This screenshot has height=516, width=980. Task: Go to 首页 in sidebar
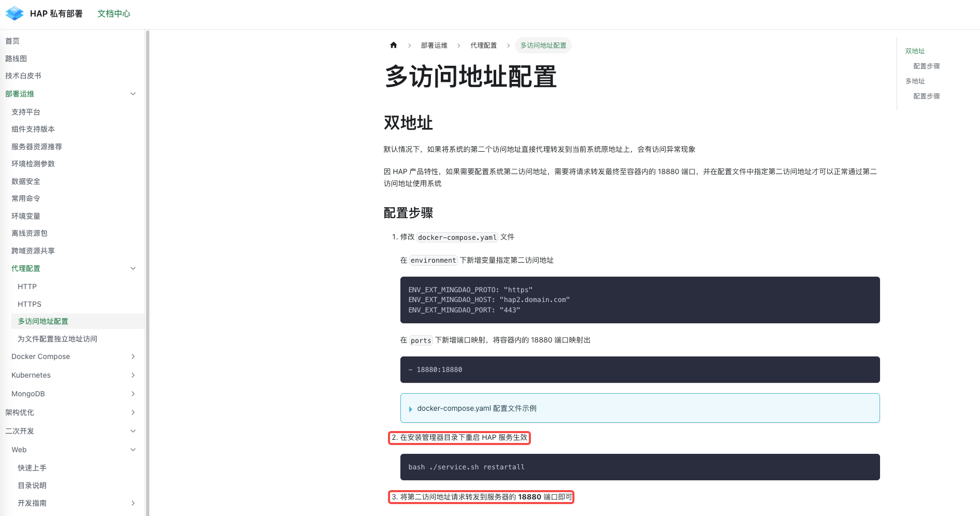point(12,41)
